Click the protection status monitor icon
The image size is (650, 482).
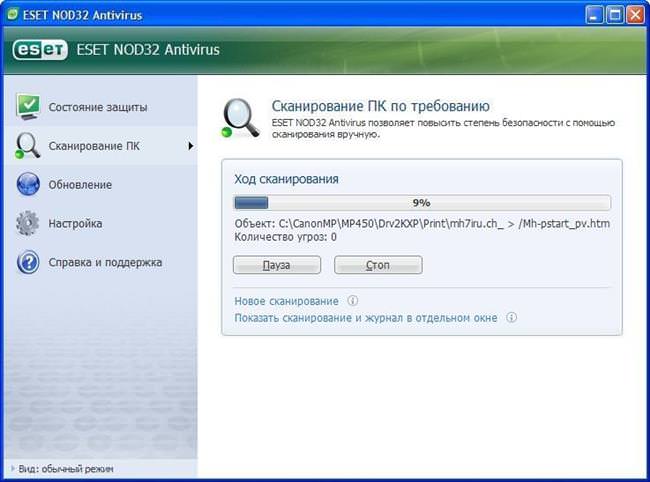click(28, 107)
